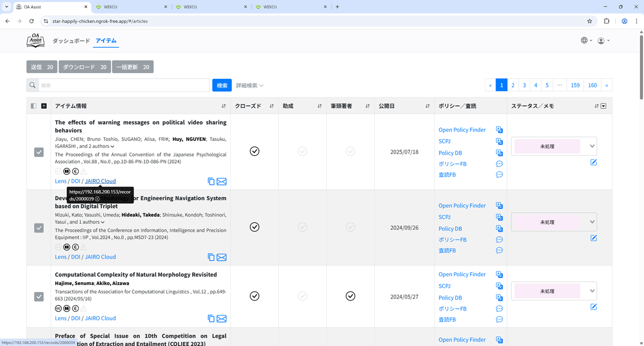Screen dimensions: 644x346
Task: Expand the 詳細検索 advanced search panel
Action: (247, 85)
